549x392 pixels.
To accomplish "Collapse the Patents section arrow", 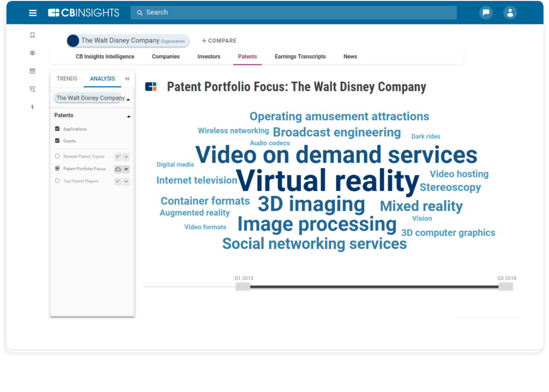I will click(x=129, y=116).
